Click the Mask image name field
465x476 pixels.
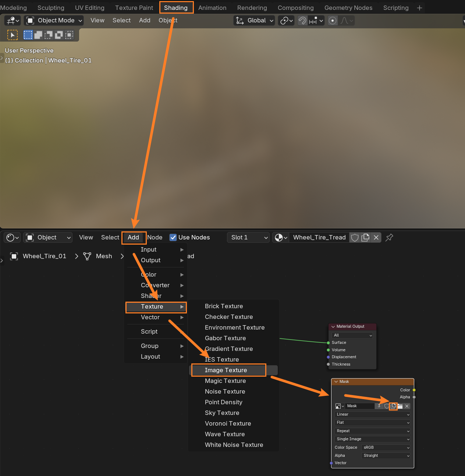coord(359,406)
